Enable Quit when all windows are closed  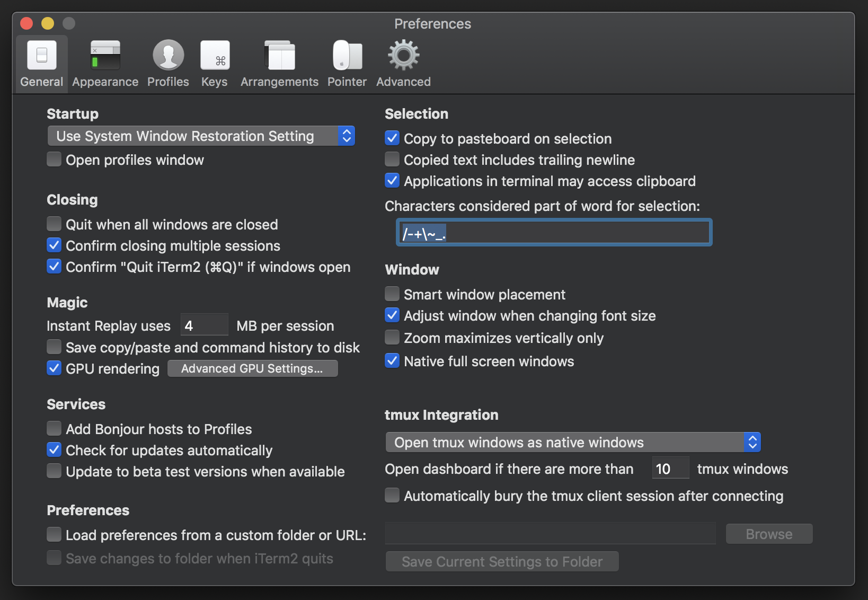(x=54, y=224)
